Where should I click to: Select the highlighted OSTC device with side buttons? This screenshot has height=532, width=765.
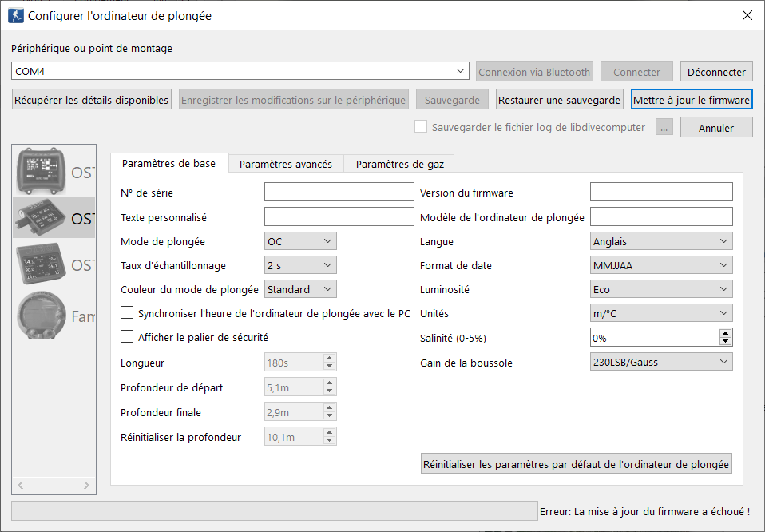[x=54, y=217]
